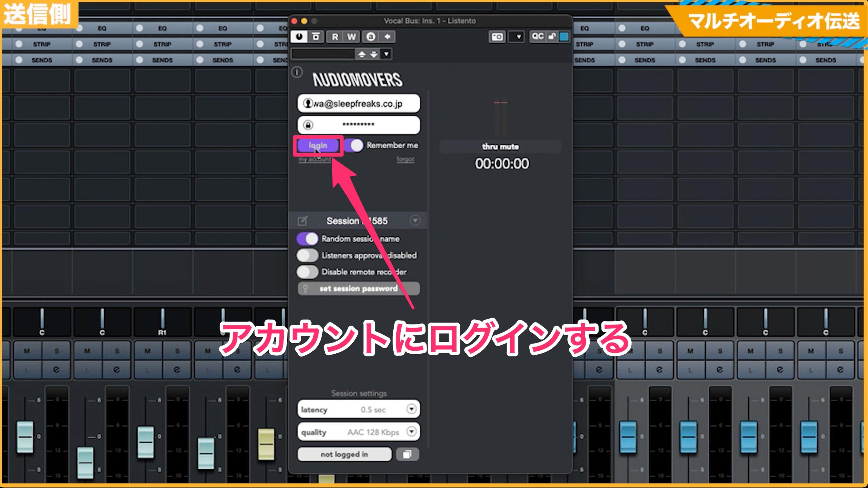868x488 pixels.
Task: Switch A/B settings with the 'a' icon
Action: point(371,37)
